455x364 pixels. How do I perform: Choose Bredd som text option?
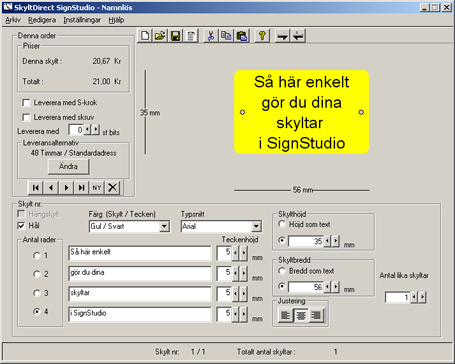(x=282, y=271)
